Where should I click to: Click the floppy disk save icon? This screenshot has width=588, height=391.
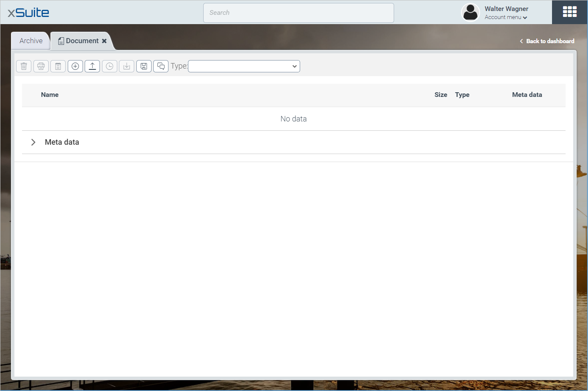tap(144, 66)
